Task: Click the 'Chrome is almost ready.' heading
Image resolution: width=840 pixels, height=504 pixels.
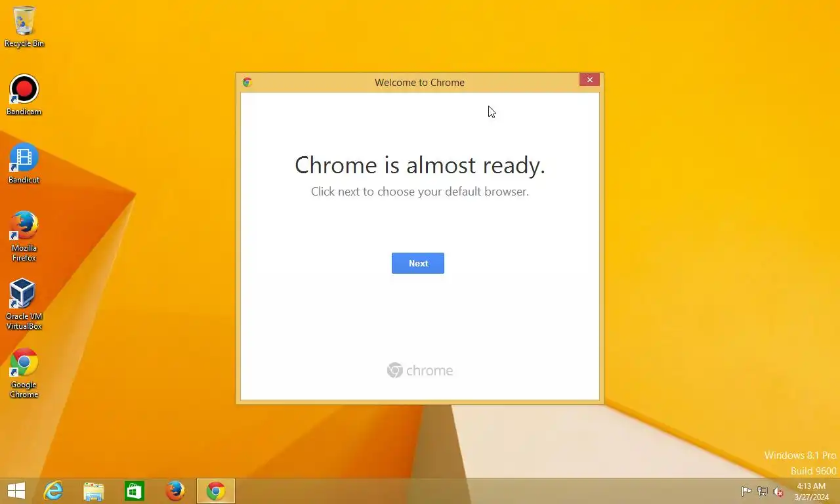Action: coord(420,165)
